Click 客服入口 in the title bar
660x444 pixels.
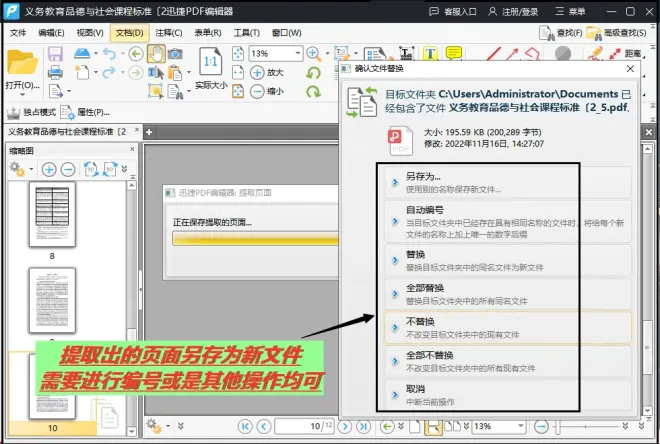click(452, 11)
